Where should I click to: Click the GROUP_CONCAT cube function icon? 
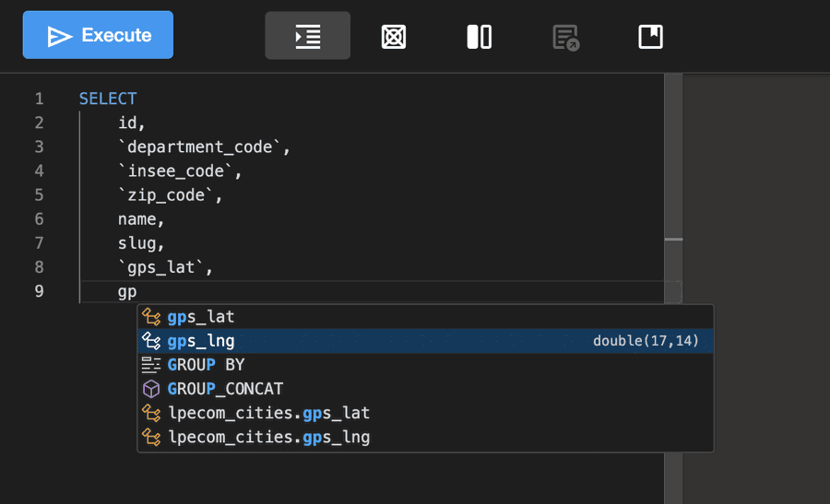(x=151, y=389)
